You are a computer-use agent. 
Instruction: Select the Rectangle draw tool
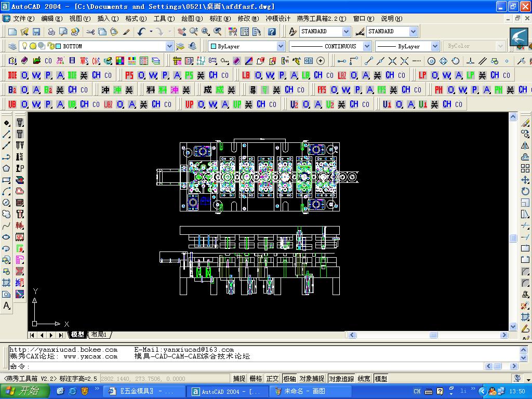tap(6, 180)
